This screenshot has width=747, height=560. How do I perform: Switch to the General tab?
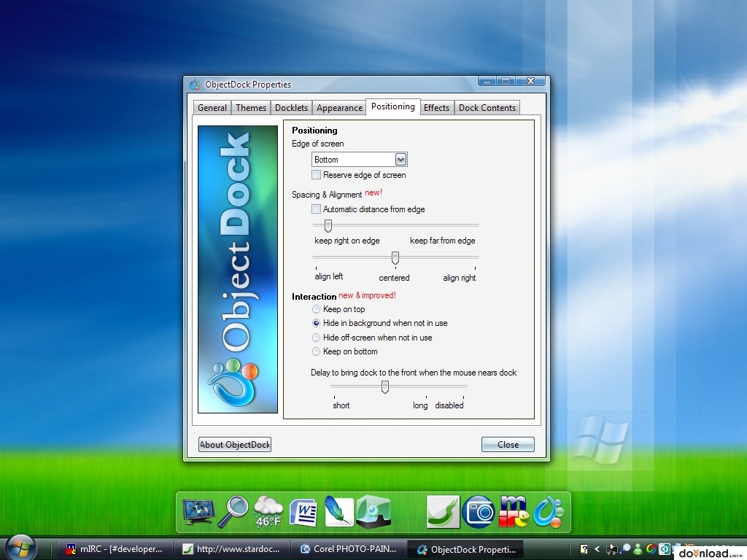[212, 108]
